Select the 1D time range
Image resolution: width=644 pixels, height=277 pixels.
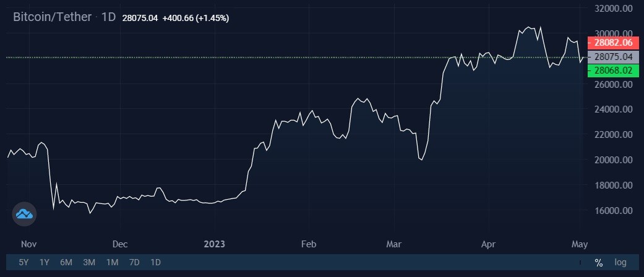point(155,263)
